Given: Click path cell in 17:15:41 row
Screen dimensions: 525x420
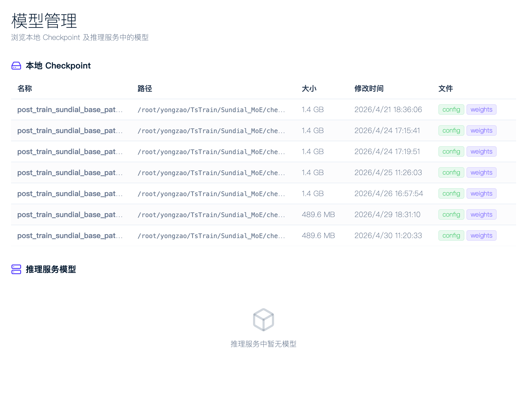Looking at the screenshot, I should (x=211, y=131).
